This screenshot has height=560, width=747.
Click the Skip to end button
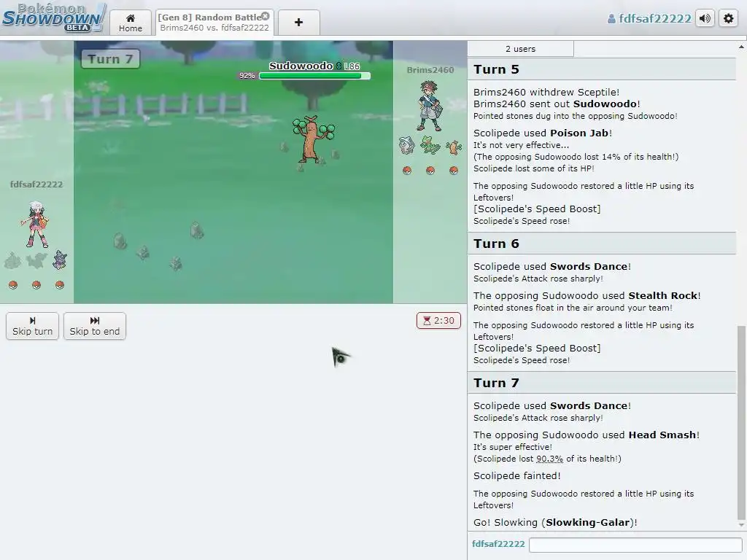point(94,326)
